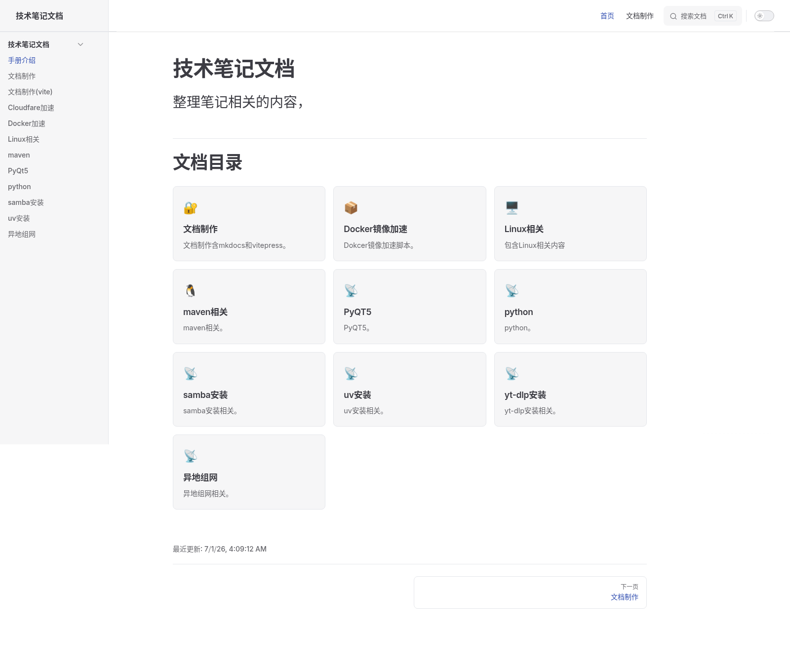Select Cloudfare加速 in sidebar
Viewport: 790px width, 672px height.
31,108
